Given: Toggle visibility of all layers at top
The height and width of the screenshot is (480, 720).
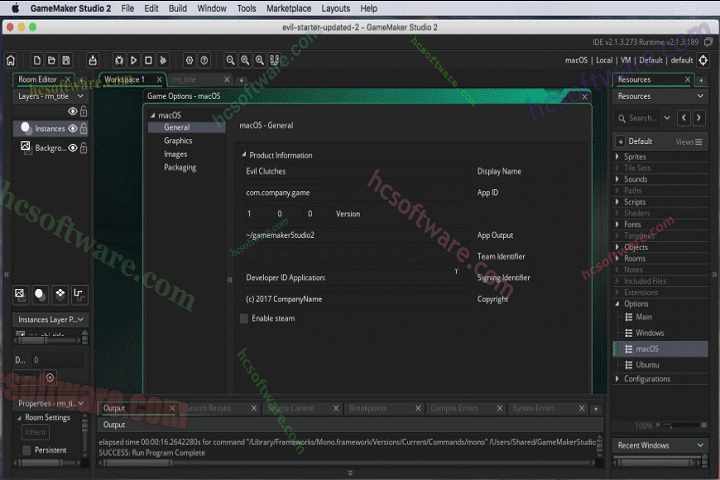Looking at the screenshot, I should 73,111.
